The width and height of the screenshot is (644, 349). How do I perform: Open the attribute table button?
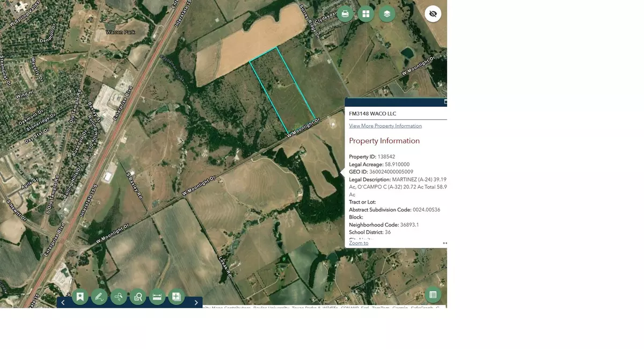point(433,295)
